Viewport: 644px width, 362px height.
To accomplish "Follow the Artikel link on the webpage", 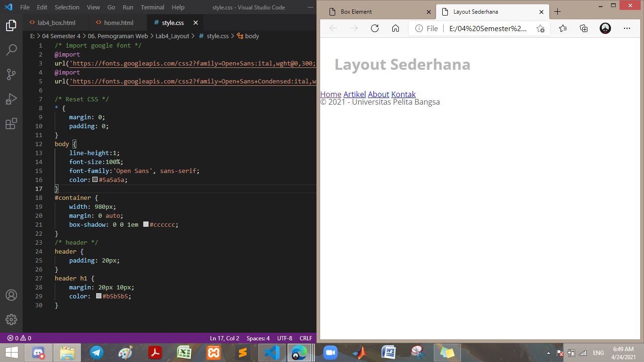I will (354, 94).
